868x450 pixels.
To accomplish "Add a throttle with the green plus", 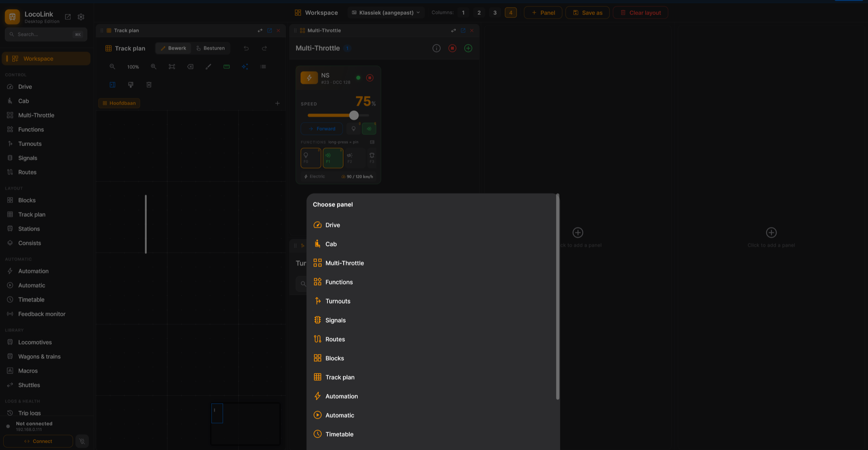I will pyautogui.click(x=468, y=48).
